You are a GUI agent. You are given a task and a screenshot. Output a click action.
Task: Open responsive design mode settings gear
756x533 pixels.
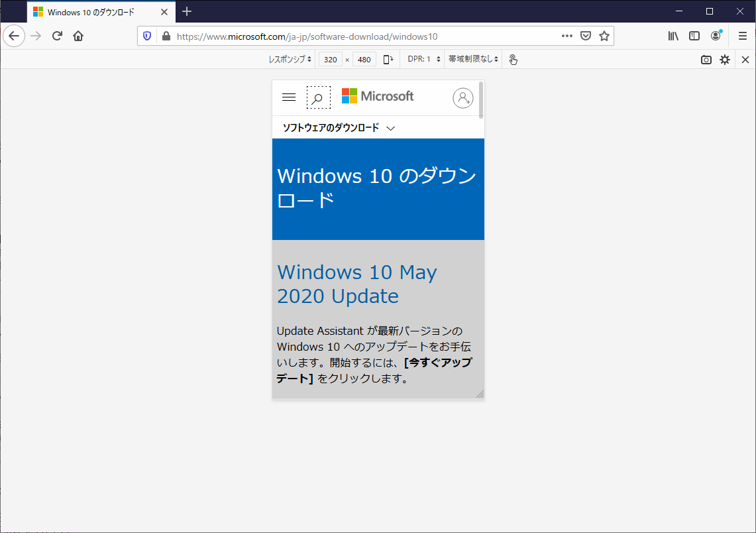click(725, 60)
